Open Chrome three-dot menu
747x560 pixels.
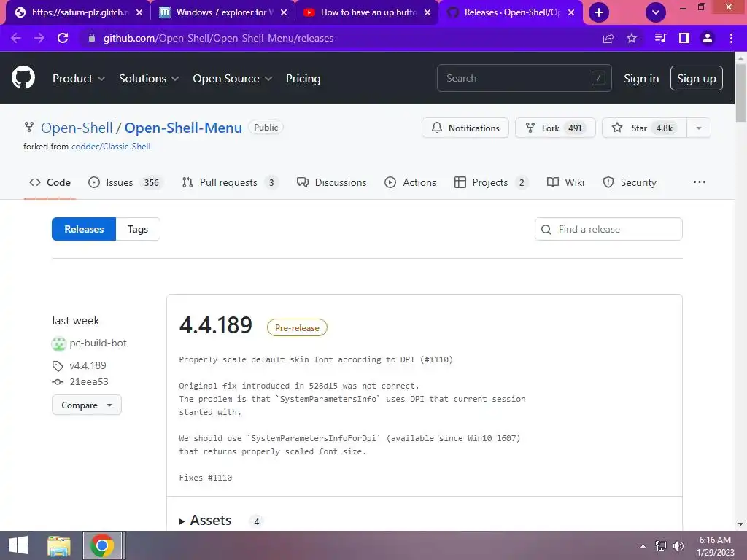[731, 38]
